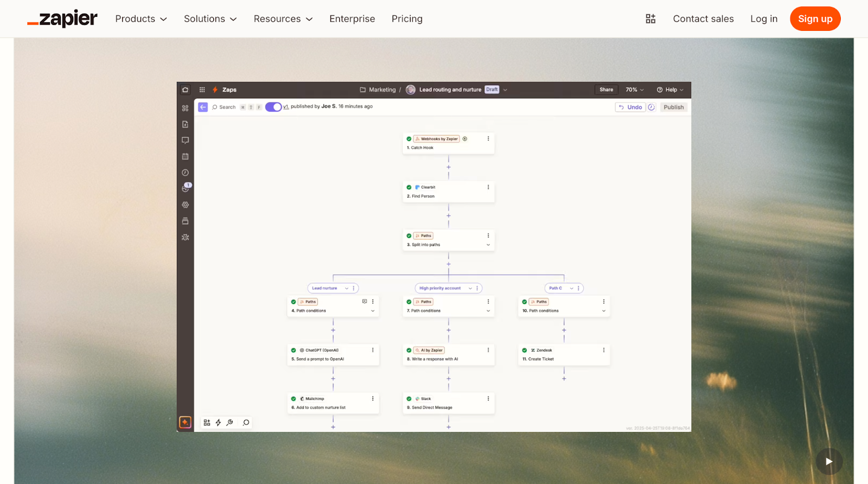Open the Path C dropdown chevron

point(572,288)
